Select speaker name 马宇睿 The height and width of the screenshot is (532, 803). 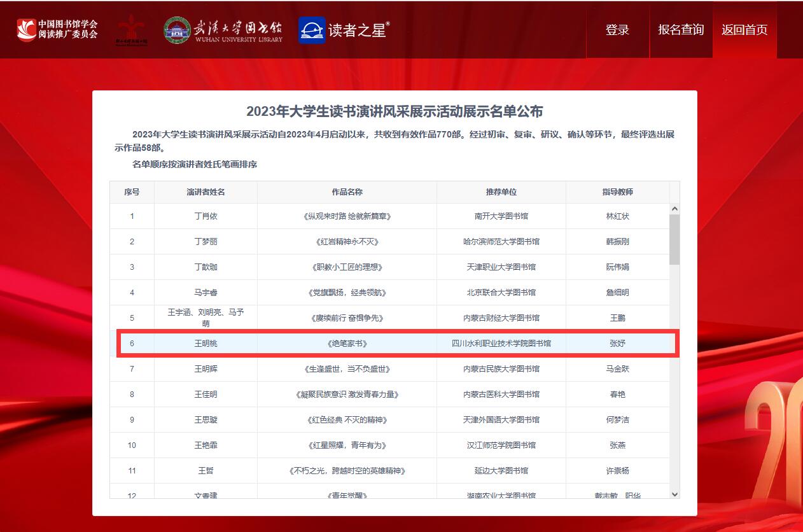tap(206, 293)
